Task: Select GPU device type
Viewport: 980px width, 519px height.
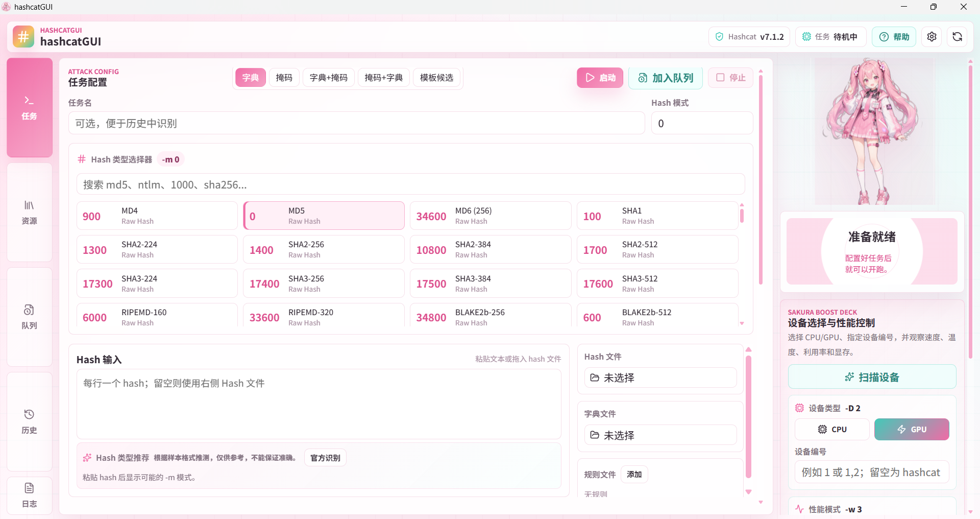Action: coord(912,429)
